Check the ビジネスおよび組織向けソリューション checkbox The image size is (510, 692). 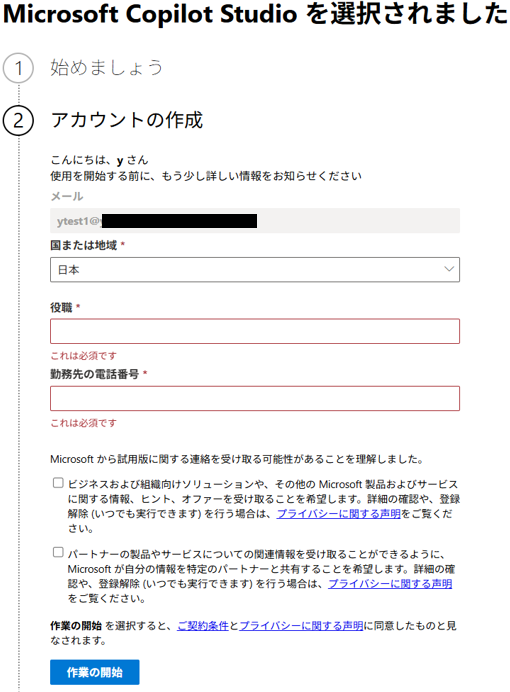point(58,483)
